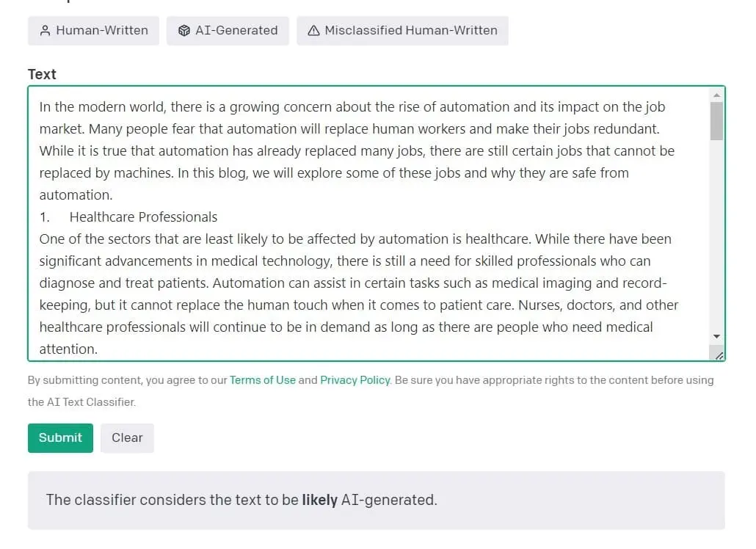Click the cube icon on AI-Generated
The image size is (756, 549).
(184, 31)
